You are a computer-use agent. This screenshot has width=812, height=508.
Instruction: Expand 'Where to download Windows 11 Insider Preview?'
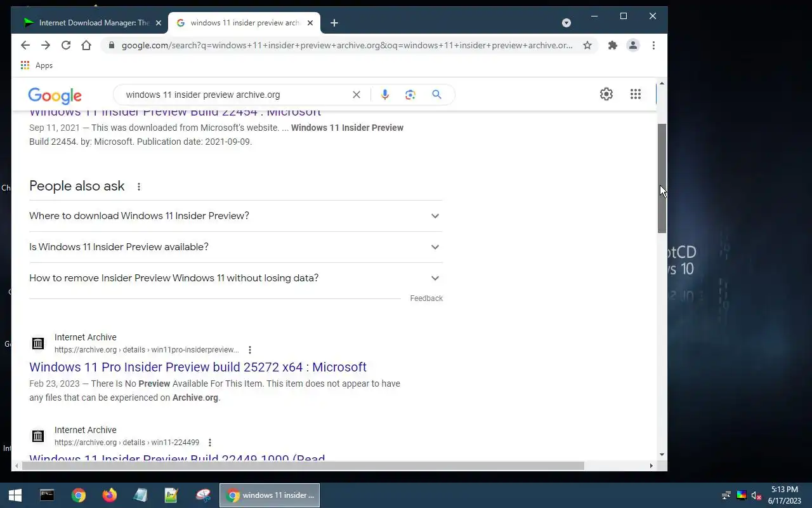point(236,216)
